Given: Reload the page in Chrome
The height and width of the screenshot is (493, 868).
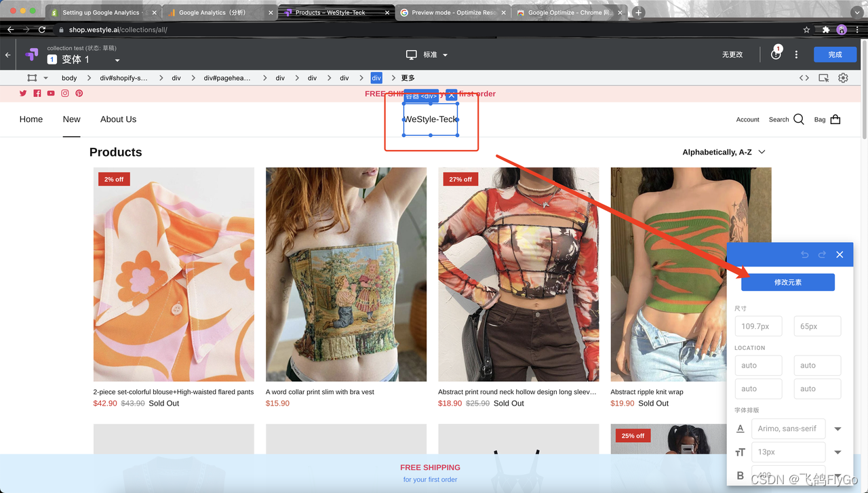Looking at the screenshot, I should 42,30.
